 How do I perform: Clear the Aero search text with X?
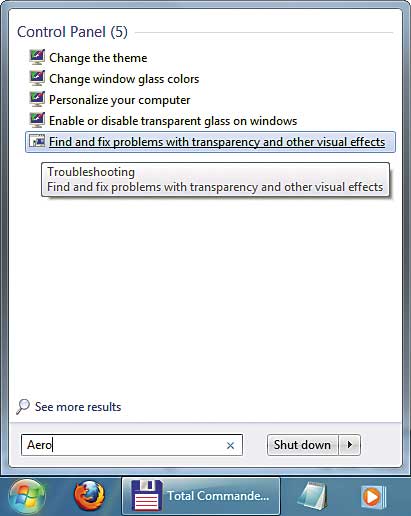pyautogui.click(x=230, y=445)
